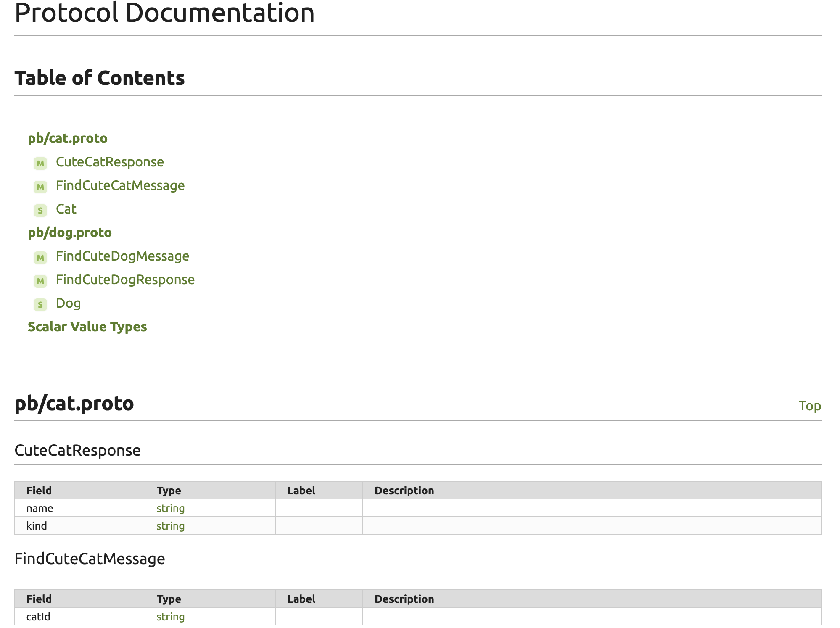Open the pb/dog.proto contents link

(x=70, y=232)
